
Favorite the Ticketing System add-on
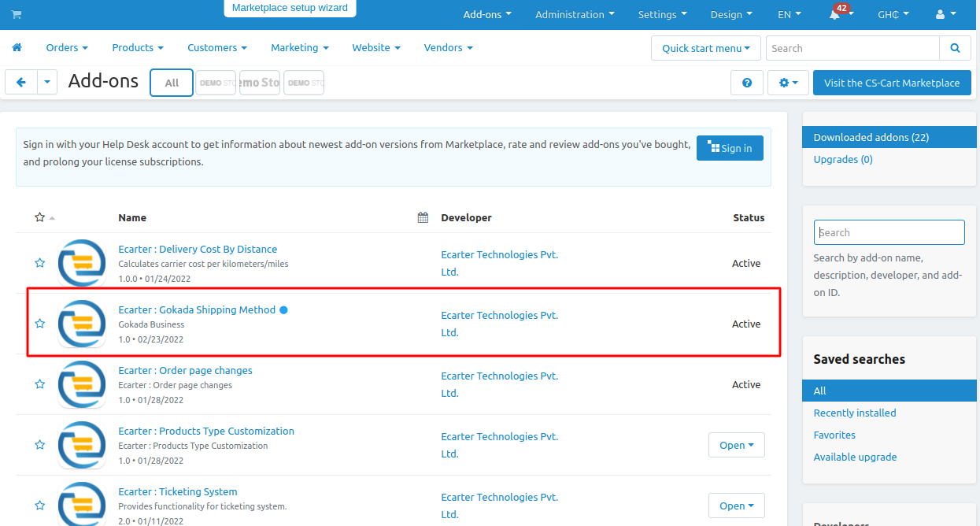39,506
